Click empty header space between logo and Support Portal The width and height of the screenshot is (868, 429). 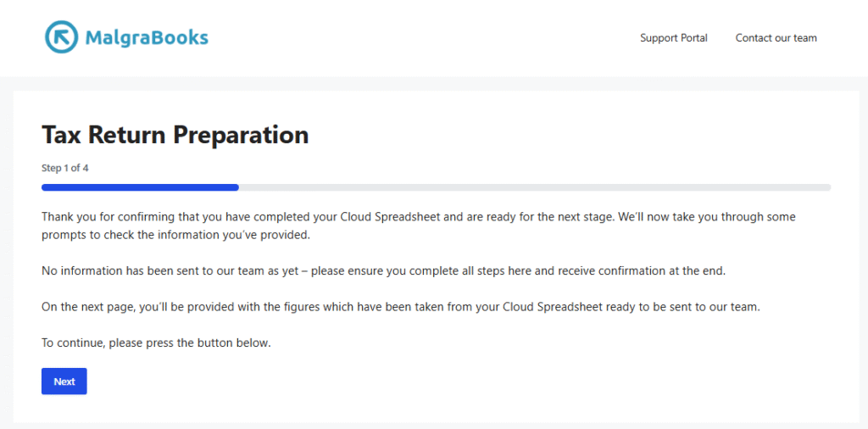(424, 38)
